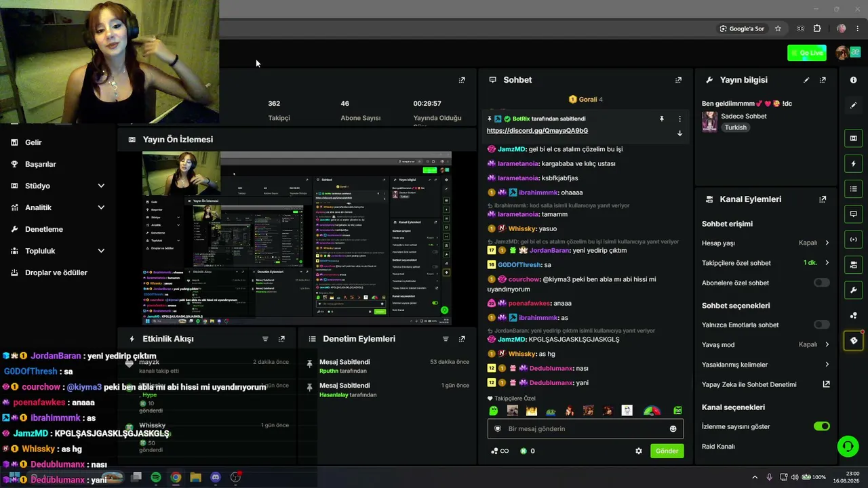Open the Turkish language tag
The width and height of the screenshot is (868, 488).
pyautogui.click(x=735, y=127)
